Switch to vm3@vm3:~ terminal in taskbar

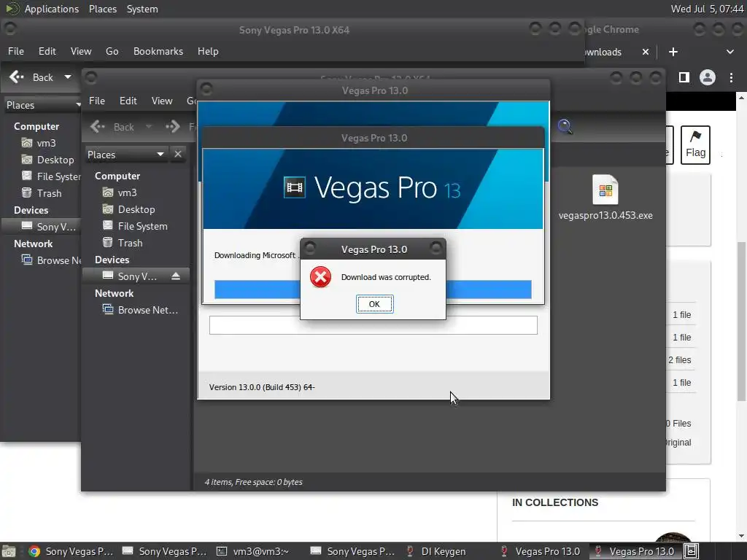[253, 551]
